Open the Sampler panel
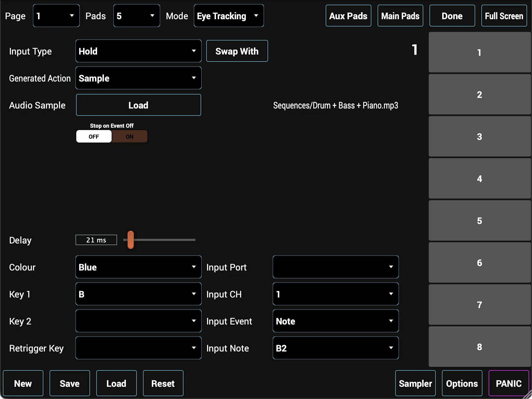532x399 pixels. pyautogui.click(x=415, y=383)
